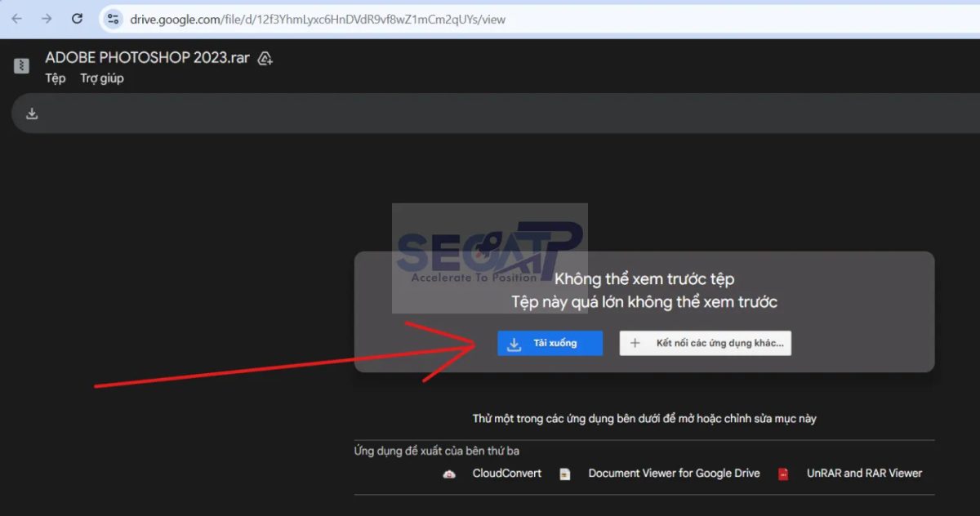This screenshot has width=980, height=516.
Task: Click the browser forward arrow
Action: [47, 19]
